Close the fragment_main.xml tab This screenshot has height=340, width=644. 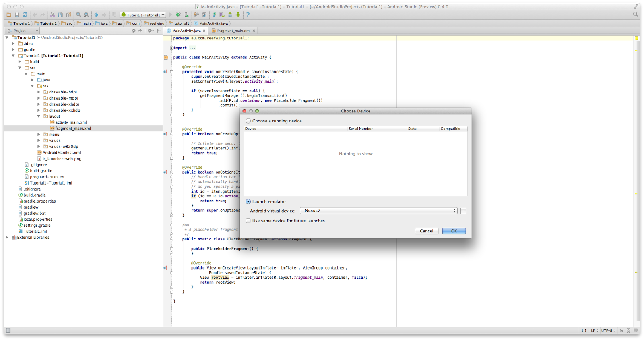click(254, 31)
